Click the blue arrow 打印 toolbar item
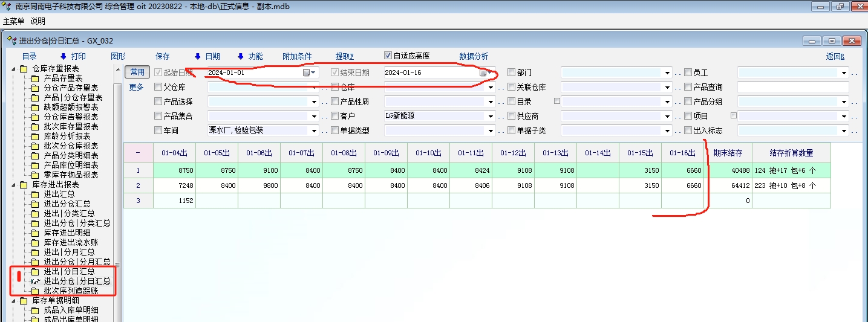Screen dimensions: 868x322 point(73,56)
